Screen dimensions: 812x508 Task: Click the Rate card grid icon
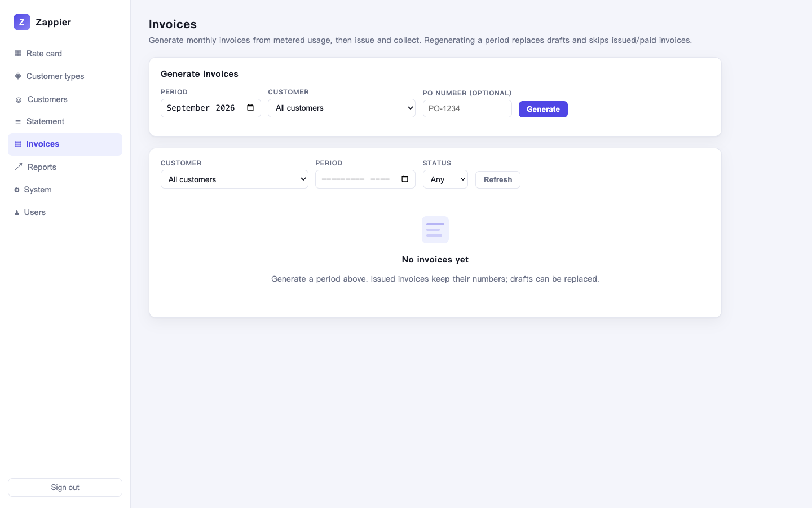[x=18, y=54]
